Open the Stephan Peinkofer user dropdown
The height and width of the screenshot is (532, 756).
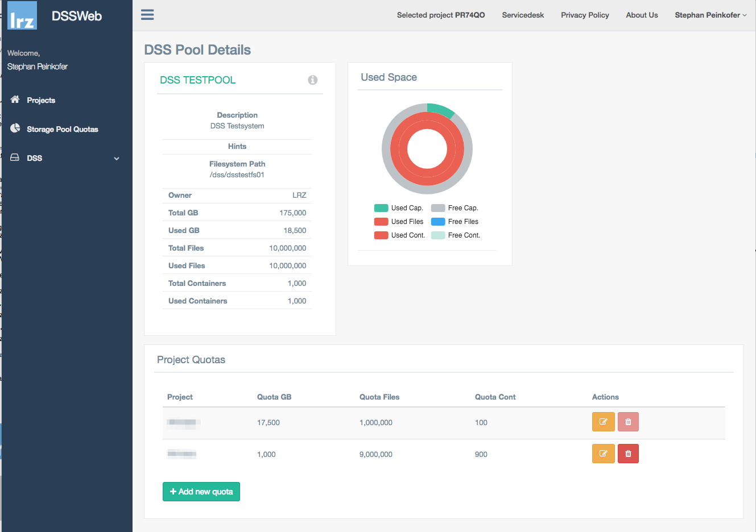click(710, 15)
